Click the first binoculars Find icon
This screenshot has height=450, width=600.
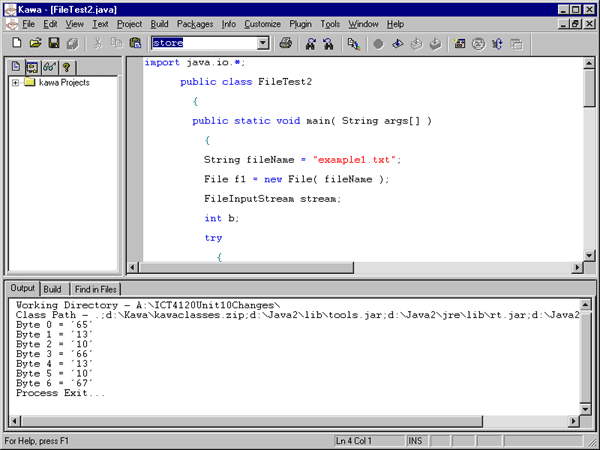310,44
